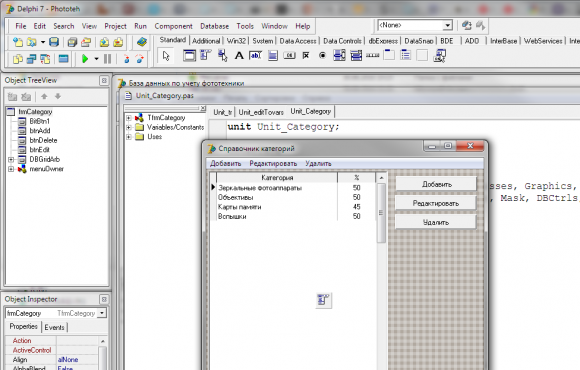Click the Pause program icon

(x=108, y=58)
